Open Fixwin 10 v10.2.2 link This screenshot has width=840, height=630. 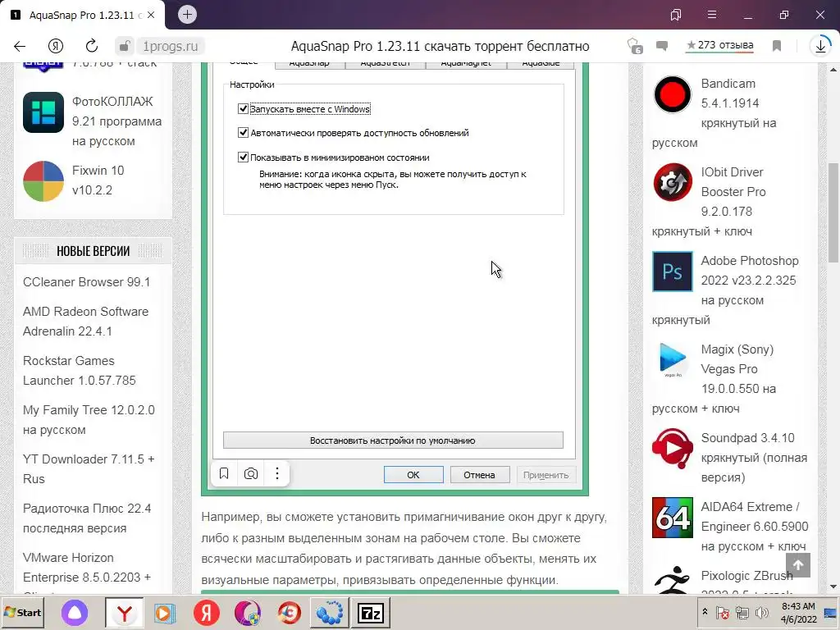point(98,180)
